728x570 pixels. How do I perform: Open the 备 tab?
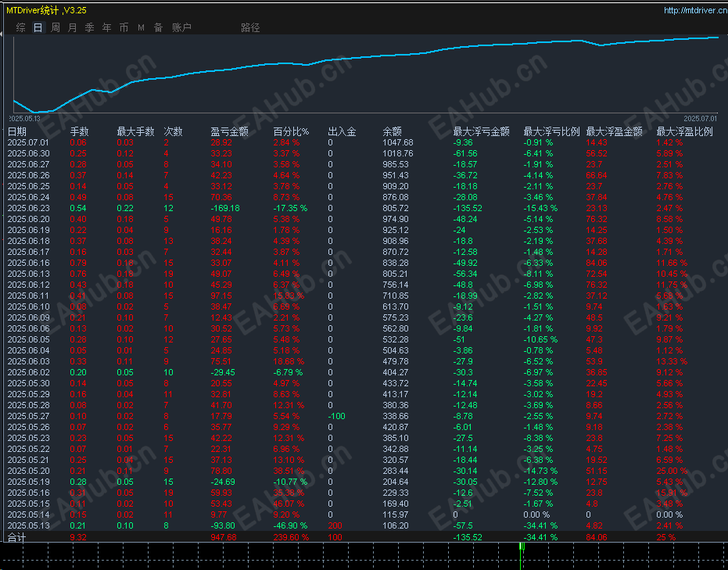click(158, 28)
